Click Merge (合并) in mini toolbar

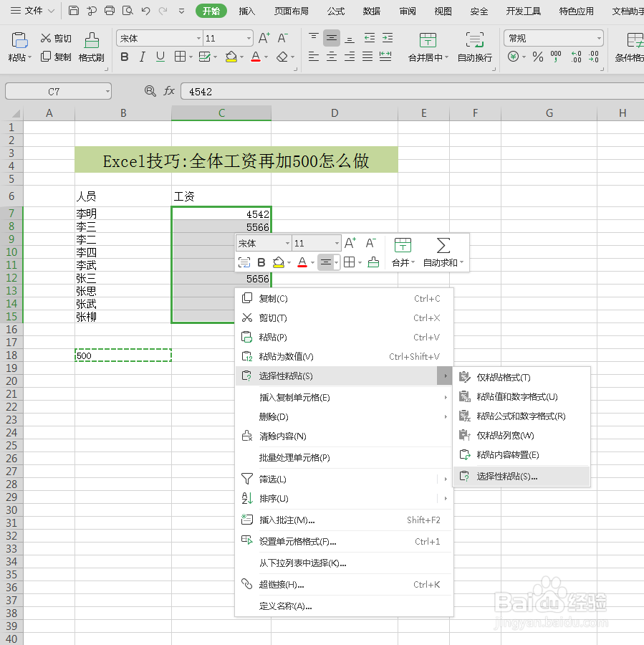[403, 252]
